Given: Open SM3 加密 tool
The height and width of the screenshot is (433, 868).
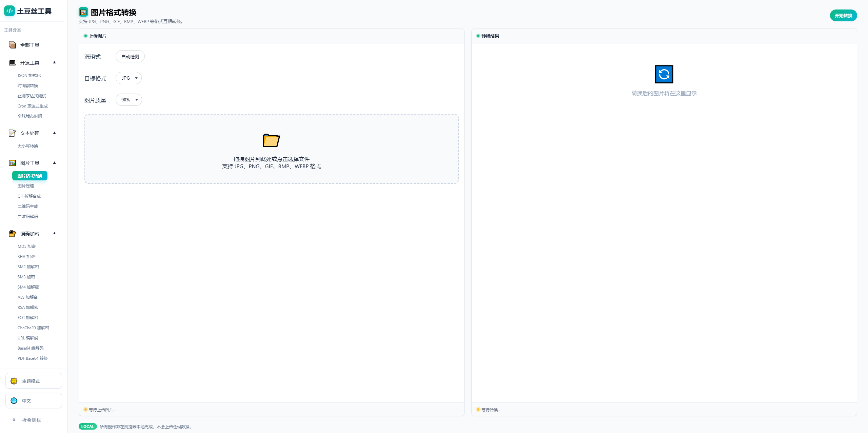Looking at the screenshot, I should (x=26, y=277).
